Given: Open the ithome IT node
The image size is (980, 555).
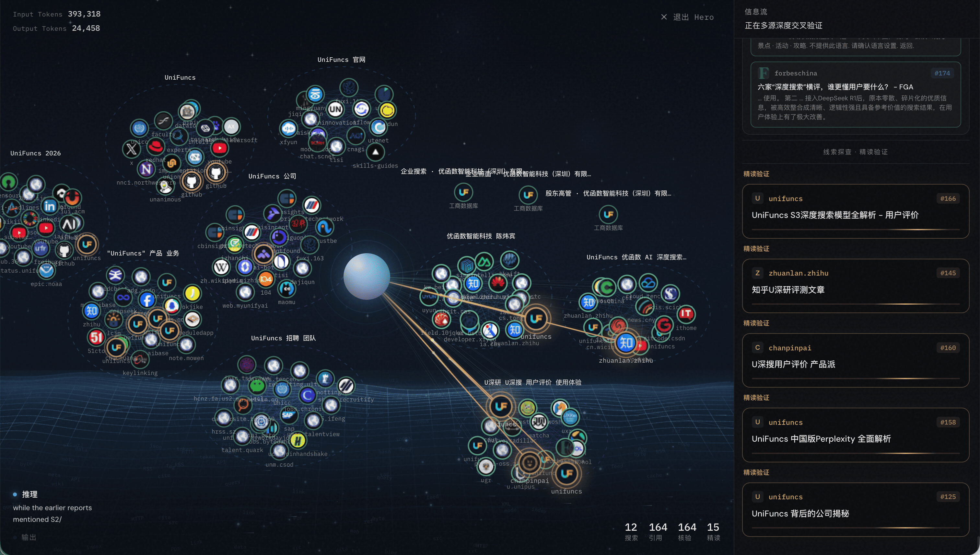Looking at the screenshot, I should [x=686, y=314].
